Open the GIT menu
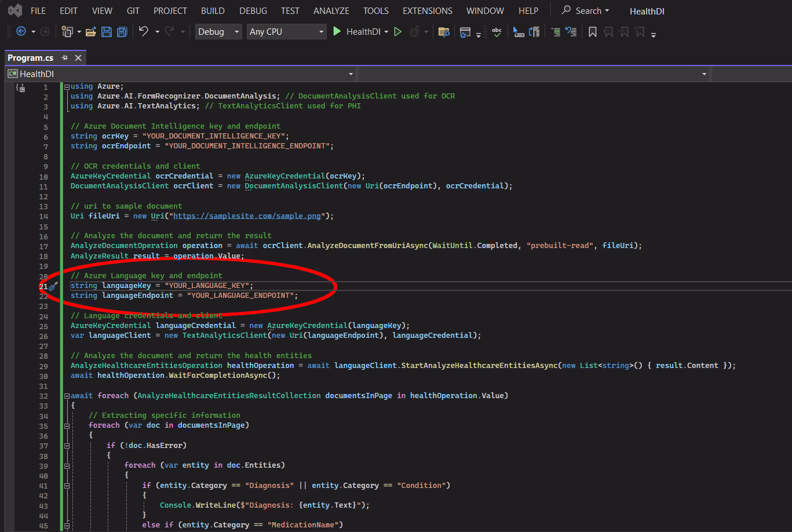 click(133, 10)
